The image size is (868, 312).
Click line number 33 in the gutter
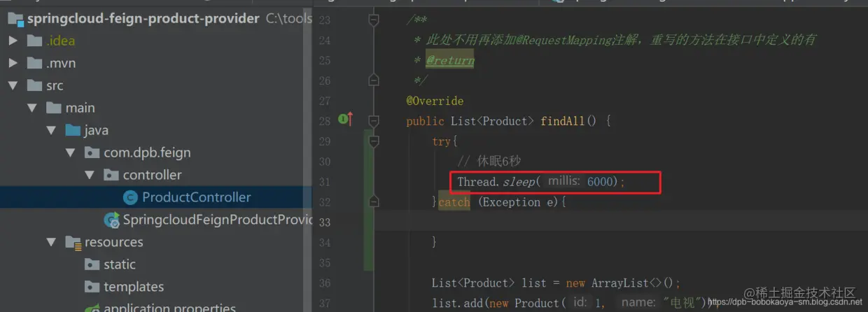point(324,222)
